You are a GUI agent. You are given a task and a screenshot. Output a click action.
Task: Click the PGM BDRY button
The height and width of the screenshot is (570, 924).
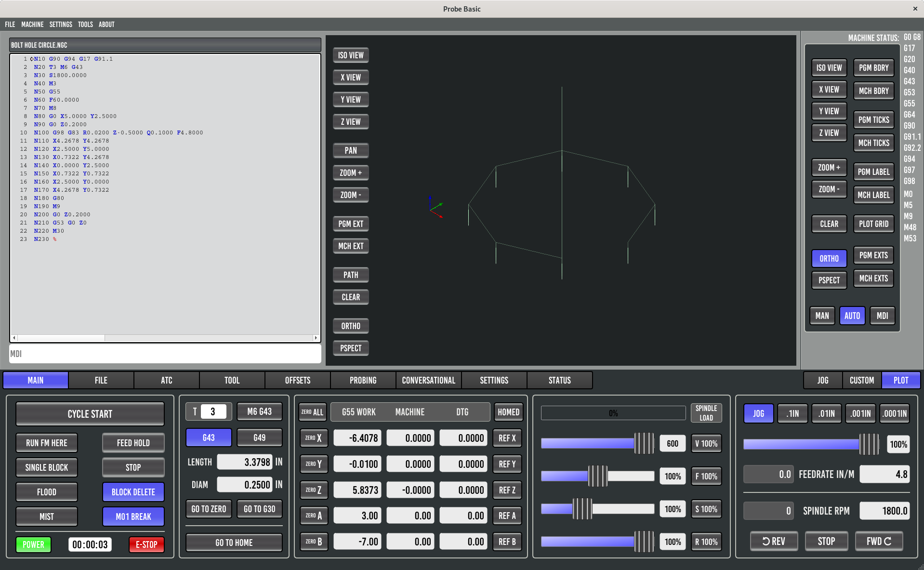(874, 68)
